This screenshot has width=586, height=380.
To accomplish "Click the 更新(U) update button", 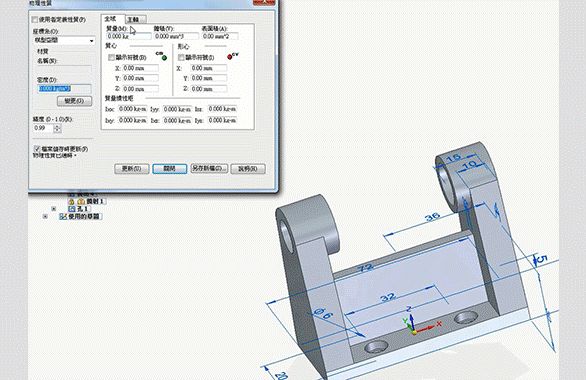I will point(132,169).
